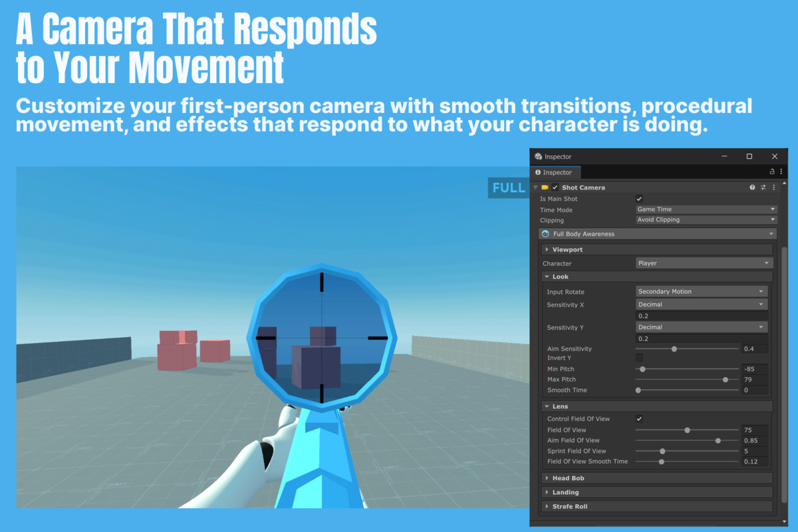Open the Sensitivity X Decimal dropdown
Screen dimensions: 798x532
[x=702, y=305]
